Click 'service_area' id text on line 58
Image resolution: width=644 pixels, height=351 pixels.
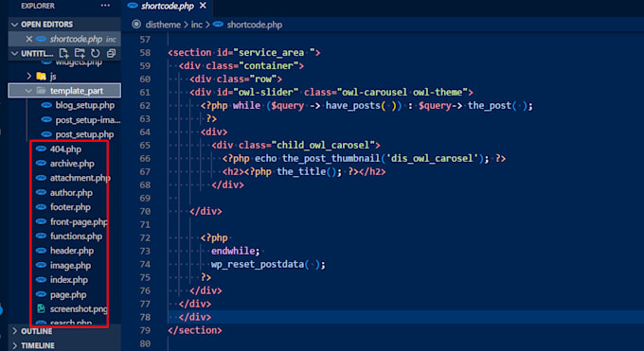[272, 53]
